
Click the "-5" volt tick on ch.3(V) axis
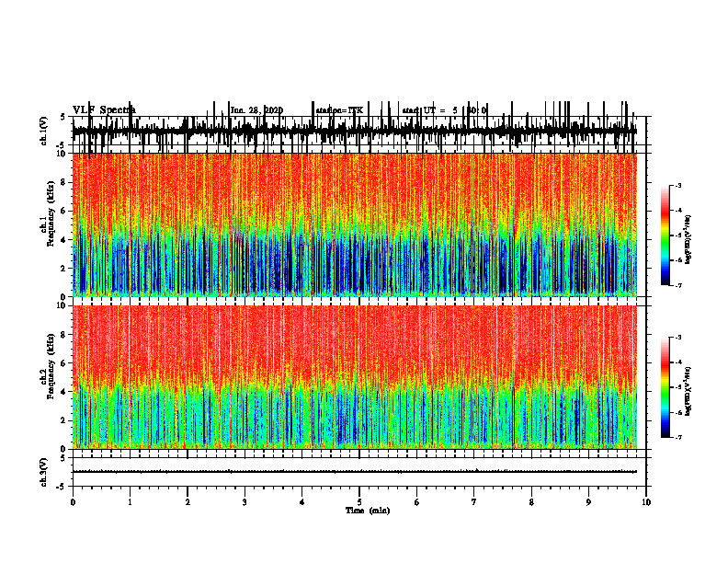point(62,487)
